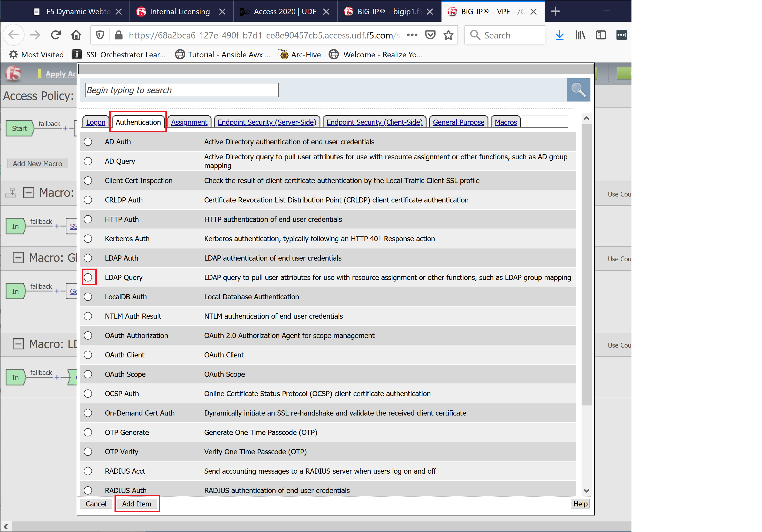
Task: Toggle the sidebar view icon
Action: [601, 35]
